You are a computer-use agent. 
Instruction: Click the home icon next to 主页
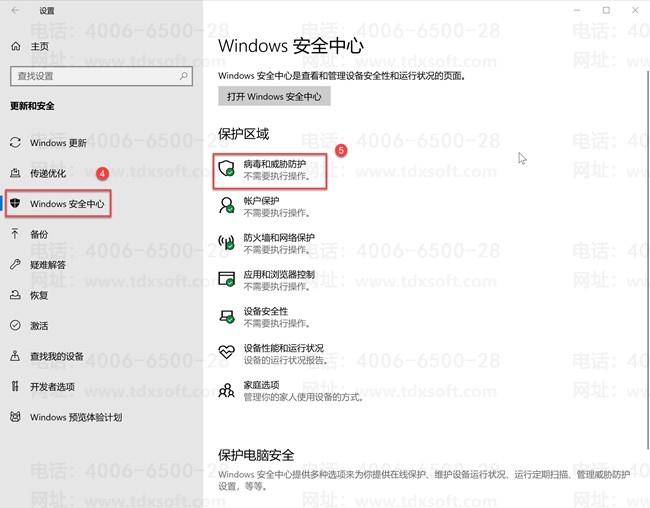[x=16, y=46]
